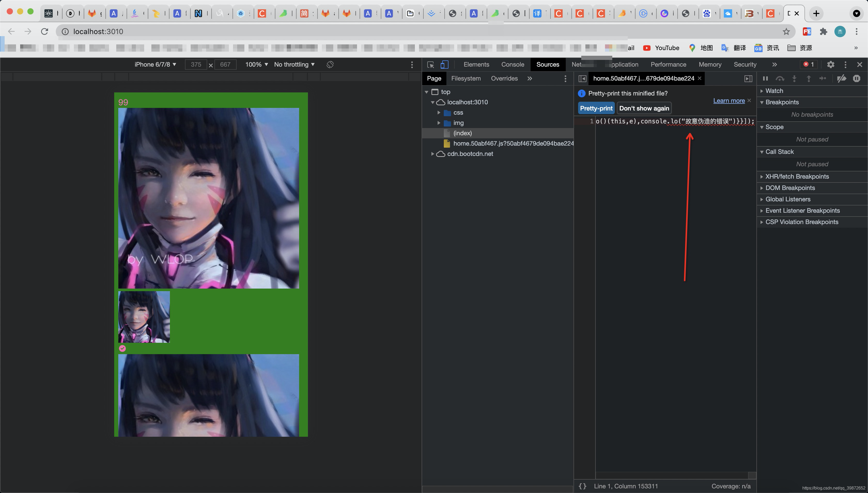Screen dimensions: 868x493
Task: Collapse the localhost:3010 tree node
Action: (433, 102)
